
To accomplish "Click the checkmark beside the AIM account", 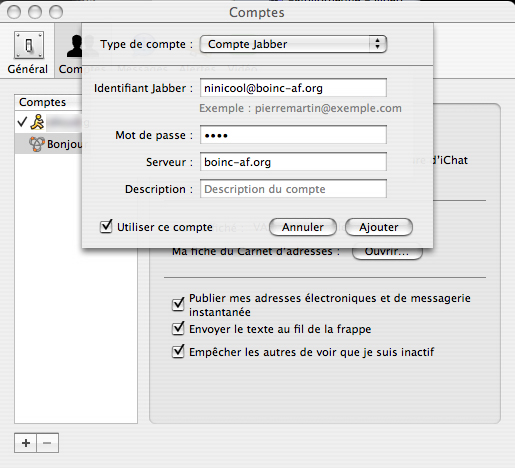I will pyautogui.click(x=22, y=122).
